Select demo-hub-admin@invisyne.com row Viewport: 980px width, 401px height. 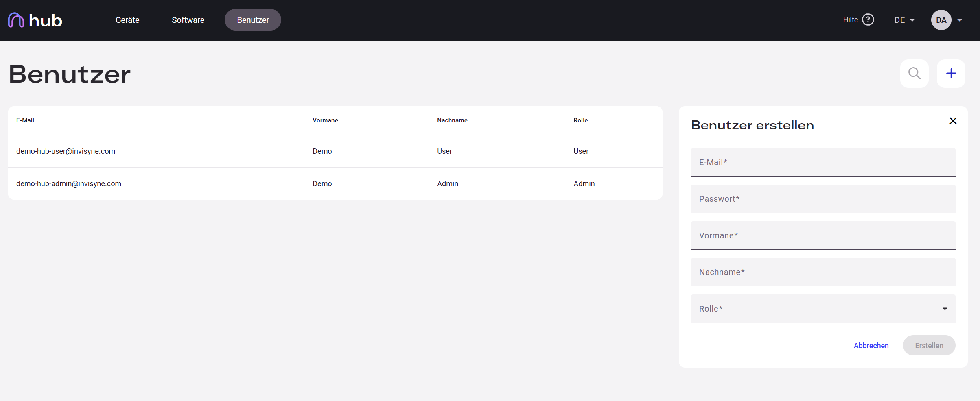335,184
